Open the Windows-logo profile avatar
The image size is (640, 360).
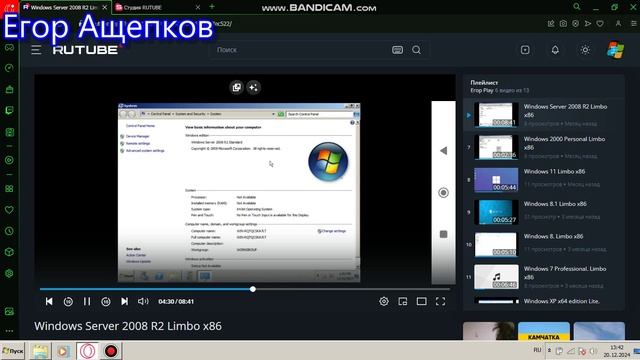pyautogui.click(x=615, y=50)
